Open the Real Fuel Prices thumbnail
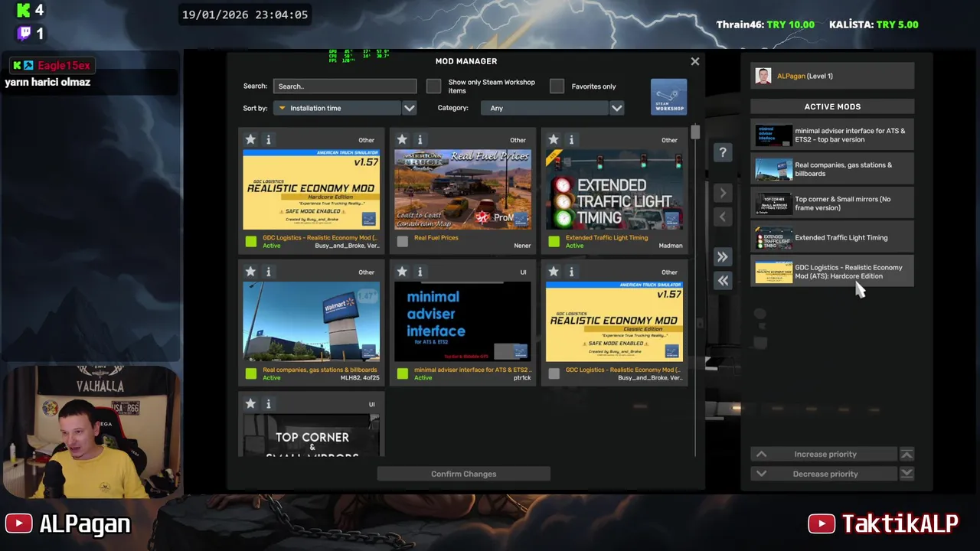This screenshot has height=551, width=980. [462, 189]
